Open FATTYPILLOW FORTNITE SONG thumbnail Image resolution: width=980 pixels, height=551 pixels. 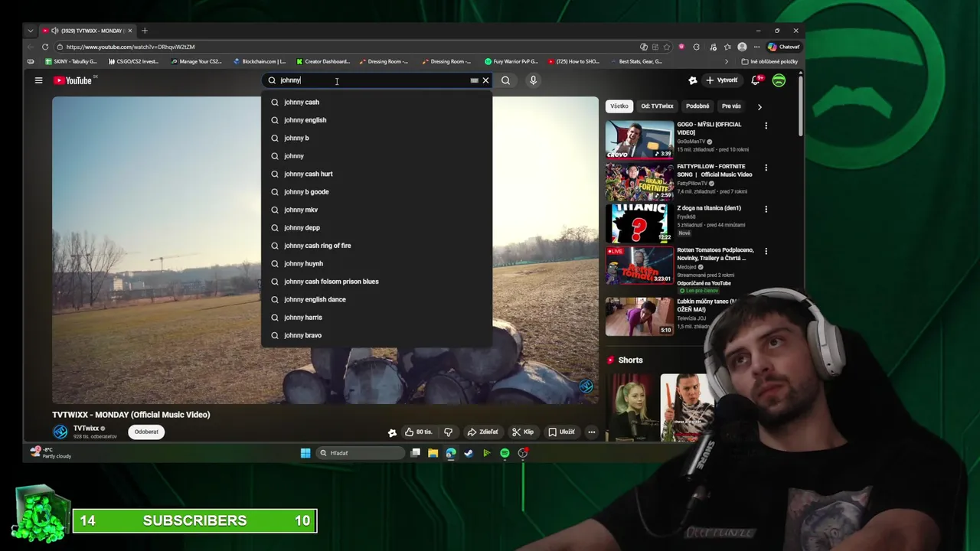(639, 181)
